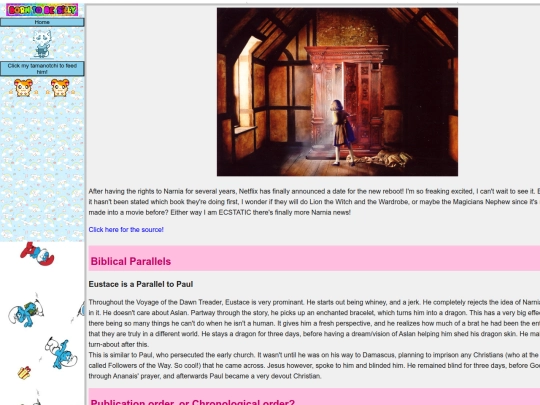Select 'Eustace is a Parallel to Paul' subheading
Image resolution: width=540 pixels, height=405 pixels.
141,284
